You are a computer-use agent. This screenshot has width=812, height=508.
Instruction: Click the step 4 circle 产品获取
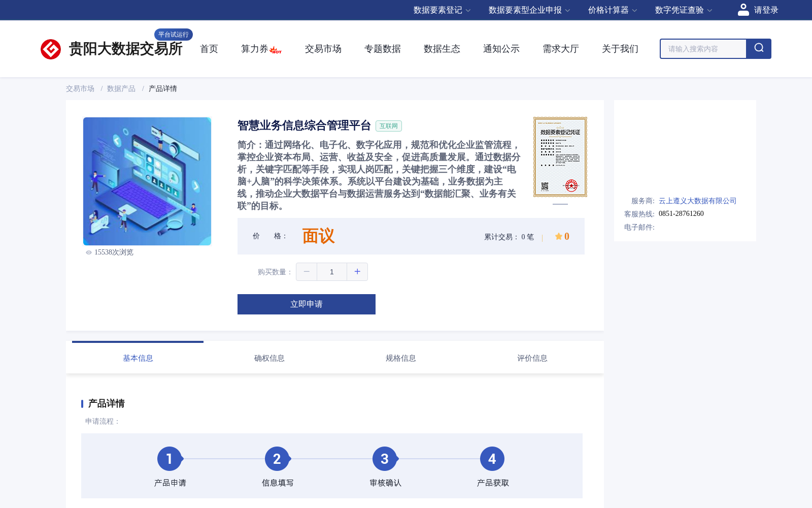(x=492, y=459)
